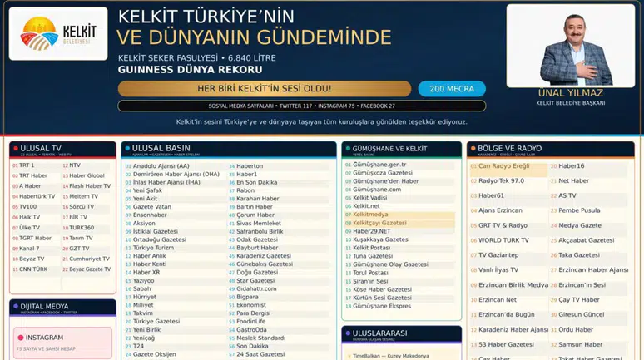Screen dimensions: 644x360
Task: Click 'Milliyet' entry
Action: pyautogui.click(x=143, y=305)
